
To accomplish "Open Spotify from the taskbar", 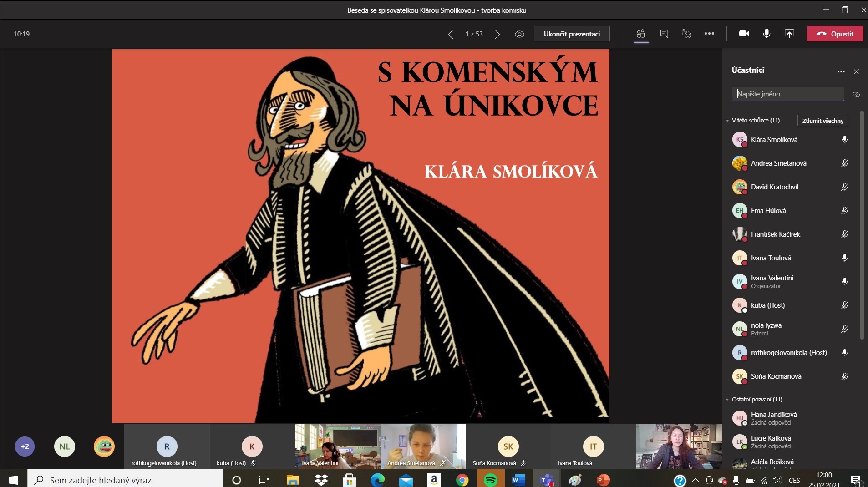I will pos(490,480).
